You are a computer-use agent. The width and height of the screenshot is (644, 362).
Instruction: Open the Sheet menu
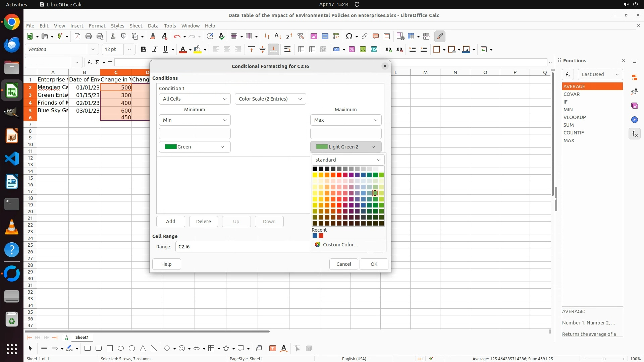136,26
